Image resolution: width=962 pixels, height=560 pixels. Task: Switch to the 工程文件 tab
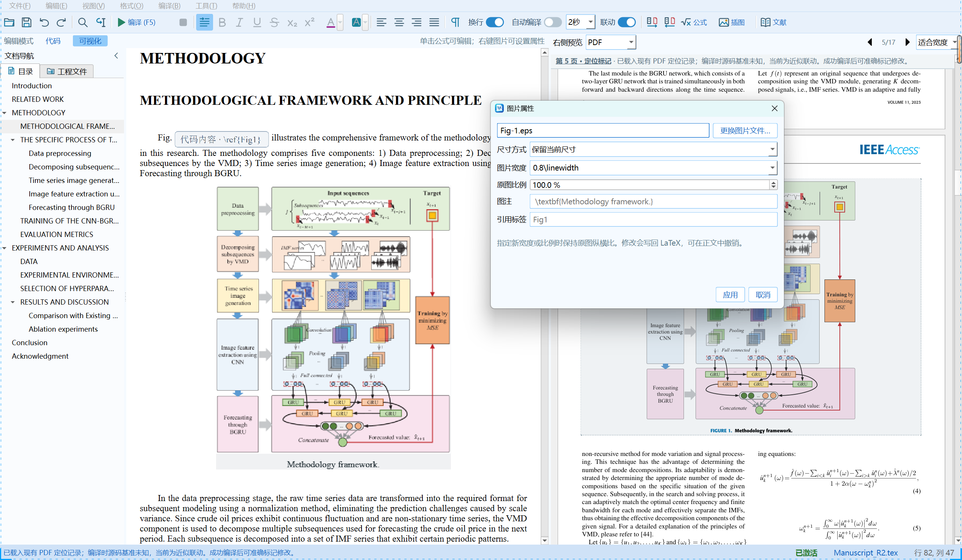point(67,71)
